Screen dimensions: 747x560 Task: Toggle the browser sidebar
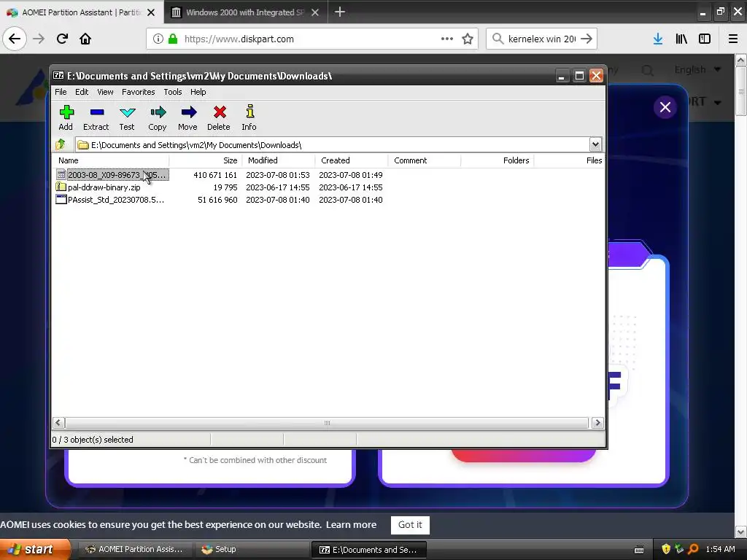click(705, 39)
